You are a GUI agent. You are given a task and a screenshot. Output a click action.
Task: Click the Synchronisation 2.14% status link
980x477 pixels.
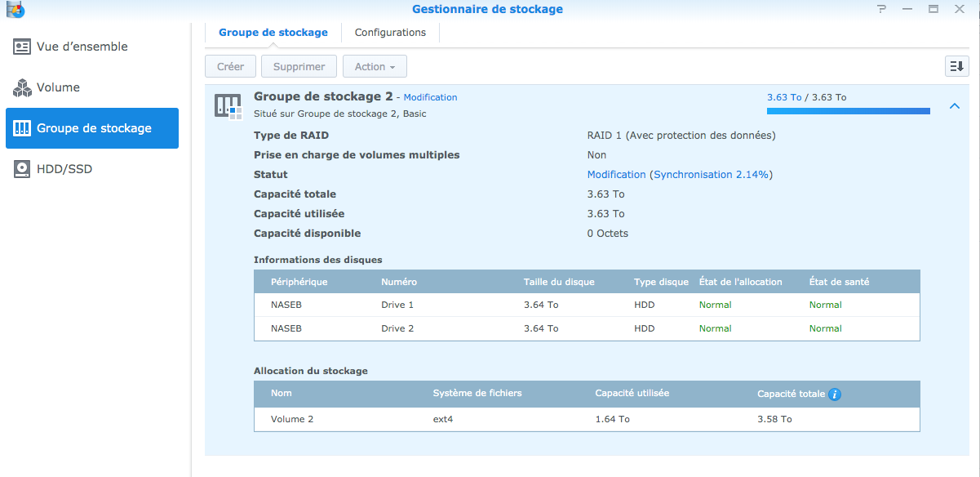[x=712, y=175]
